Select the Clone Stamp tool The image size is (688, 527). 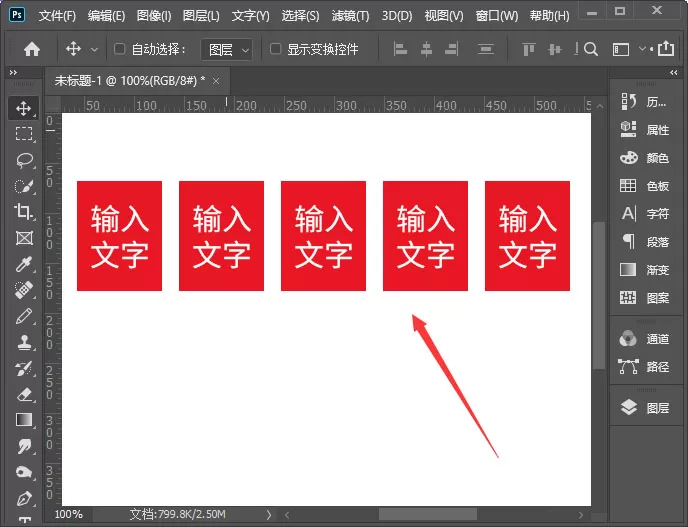24,342
